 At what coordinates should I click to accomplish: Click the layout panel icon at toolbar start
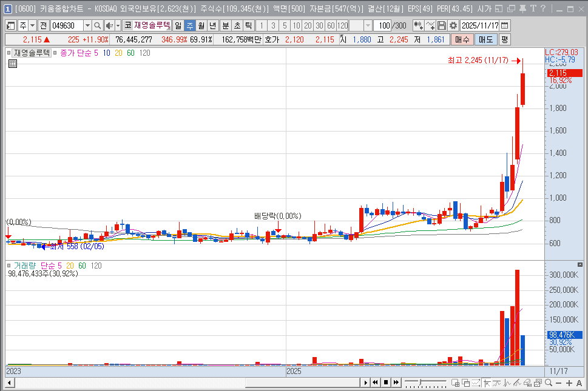coord(11,25)
